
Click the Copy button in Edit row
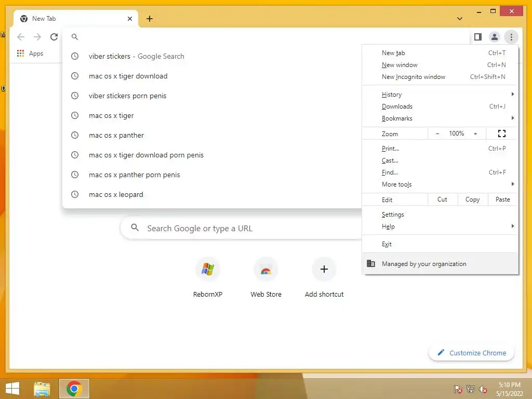473,199
